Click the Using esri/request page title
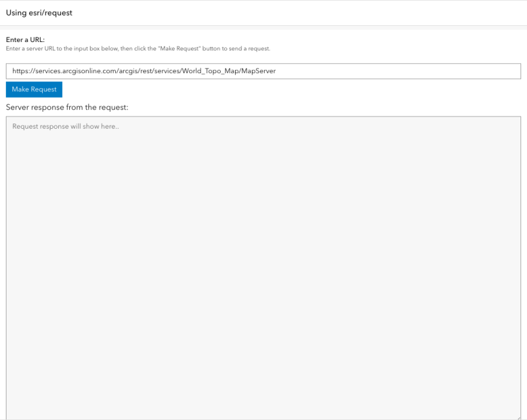The width and height of the screenshot is (527, 420). pos(39,12)
